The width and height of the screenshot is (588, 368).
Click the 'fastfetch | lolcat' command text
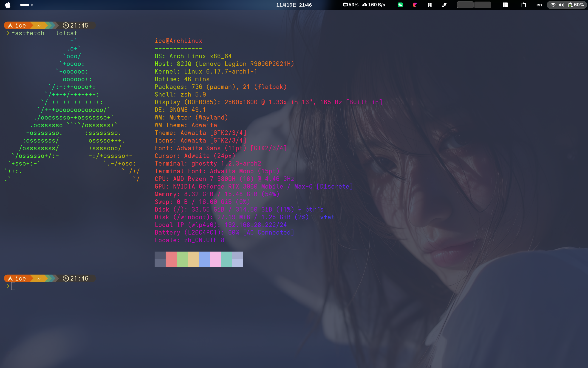click(x=45, y=33)
